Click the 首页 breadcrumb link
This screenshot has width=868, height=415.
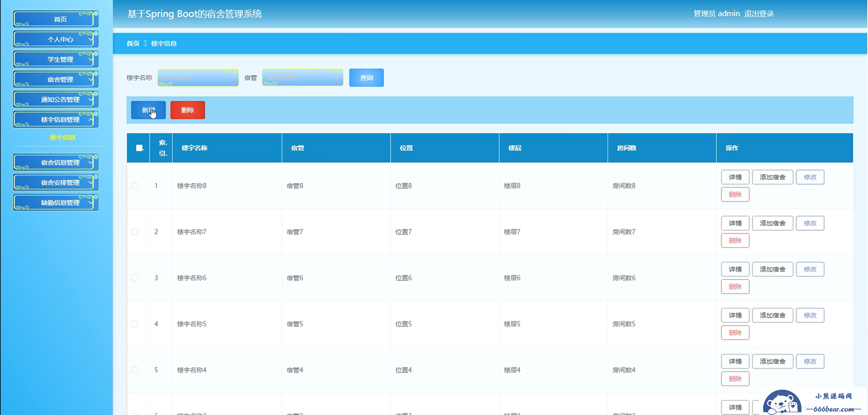tap(133, 44)
